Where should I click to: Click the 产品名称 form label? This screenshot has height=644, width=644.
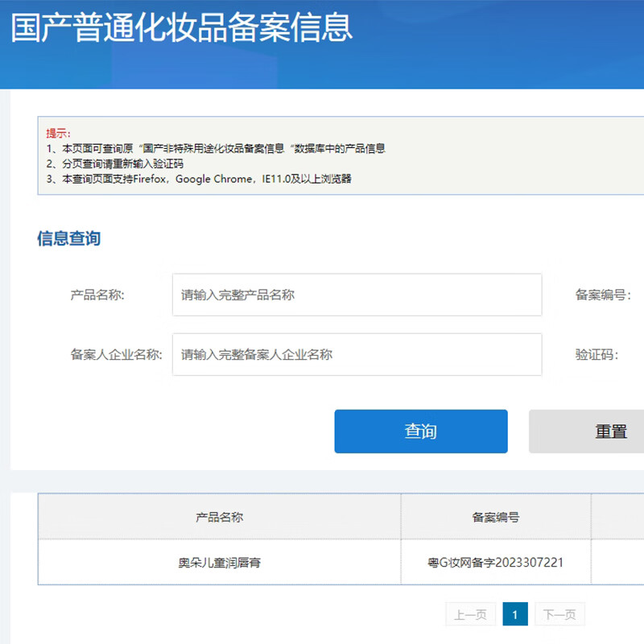97,295
